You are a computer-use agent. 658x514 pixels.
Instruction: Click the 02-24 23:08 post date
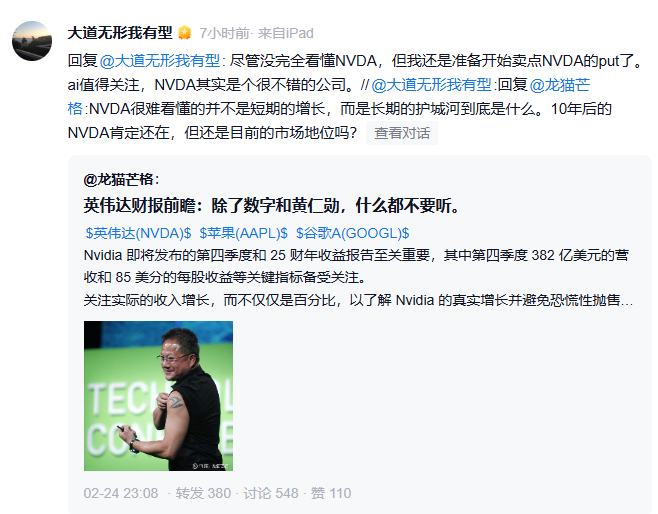tap(121, 493)
